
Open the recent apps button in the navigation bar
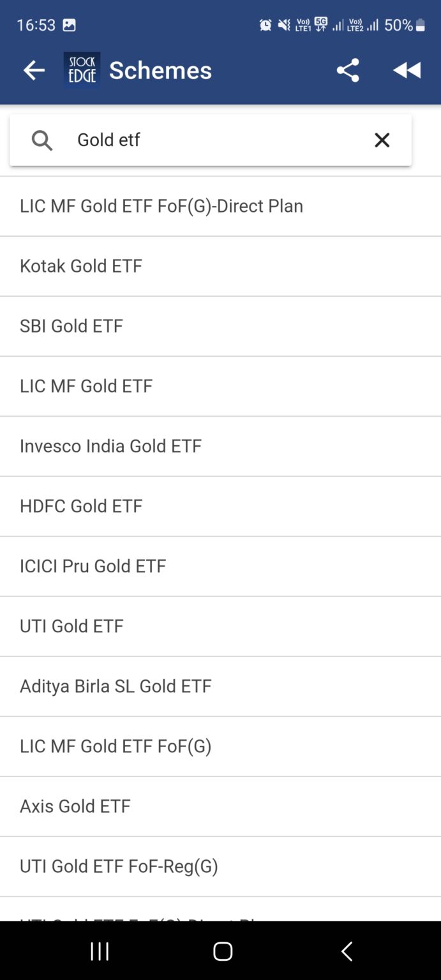click(100, 951)
